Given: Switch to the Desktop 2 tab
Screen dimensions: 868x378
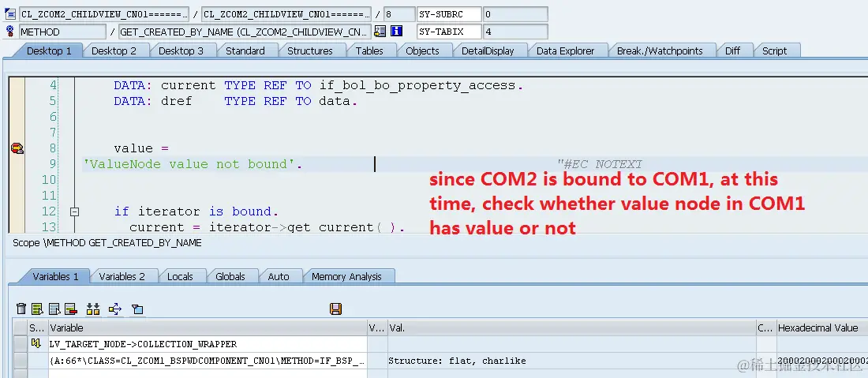Looking at the screenshot, I should [x=114, y=51].
